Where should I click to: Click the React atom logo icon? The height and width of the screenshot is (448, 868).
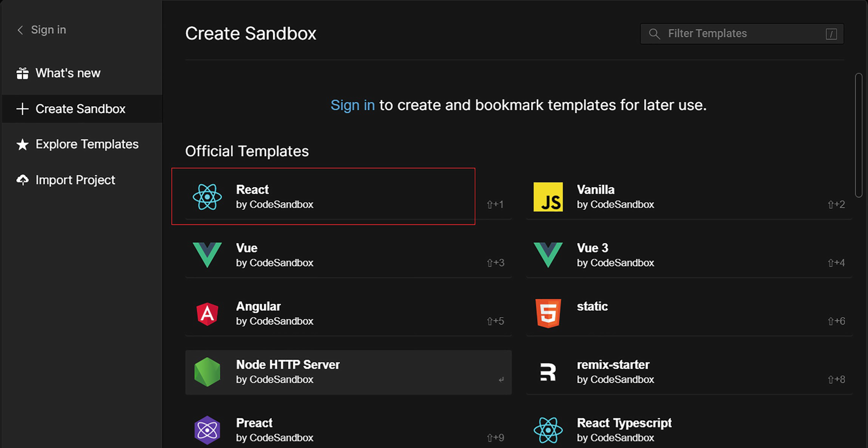pos(207,197)
